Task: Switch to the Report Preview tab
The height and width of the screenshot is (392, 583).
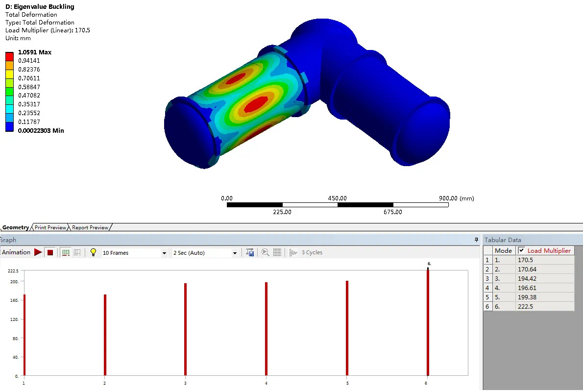Action: [90, 227]
